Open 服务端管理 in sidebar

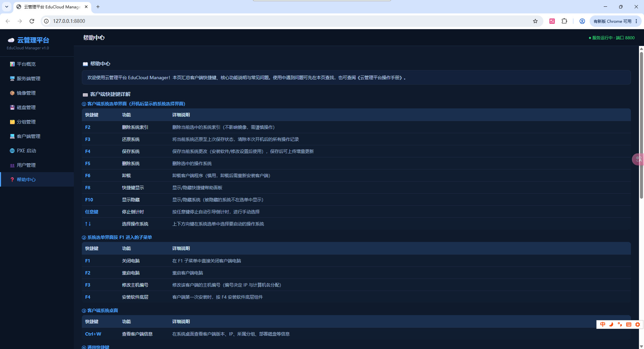click(37, 79)
